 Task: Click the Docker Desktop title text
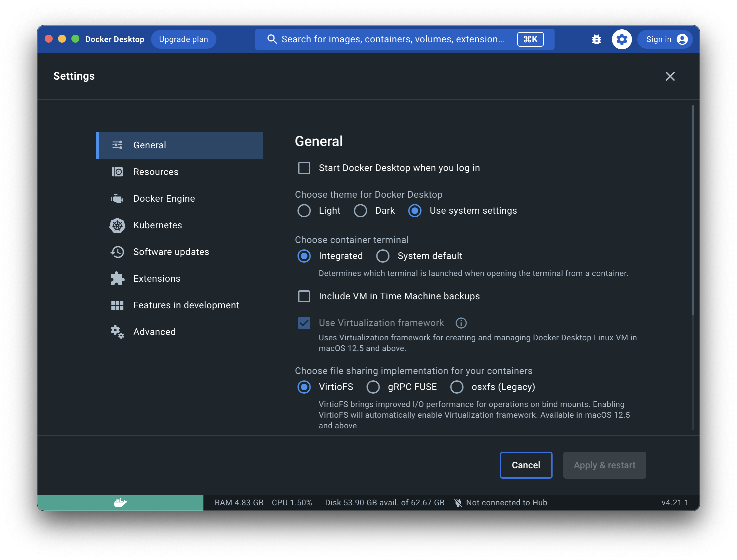(115, 39)
